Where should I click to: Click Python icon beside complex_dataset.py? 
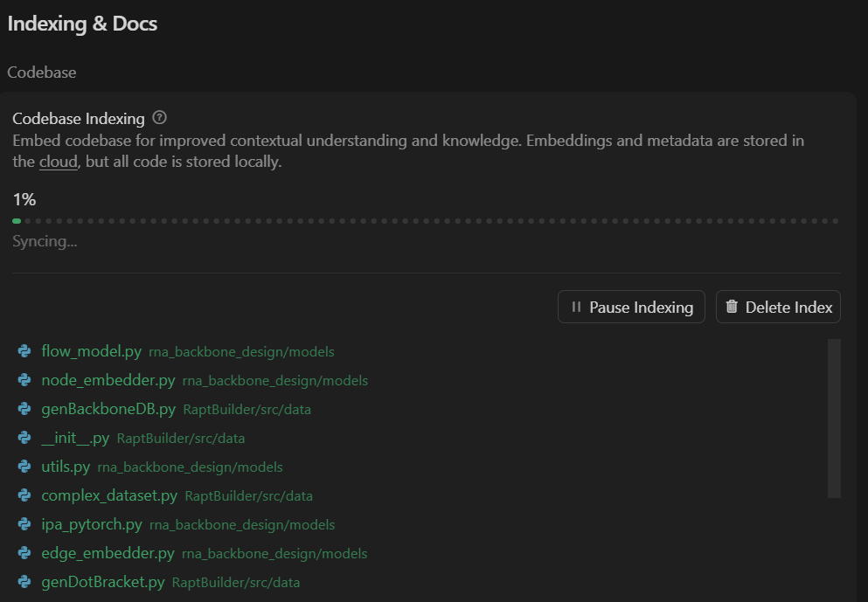(x=24, y=495)
